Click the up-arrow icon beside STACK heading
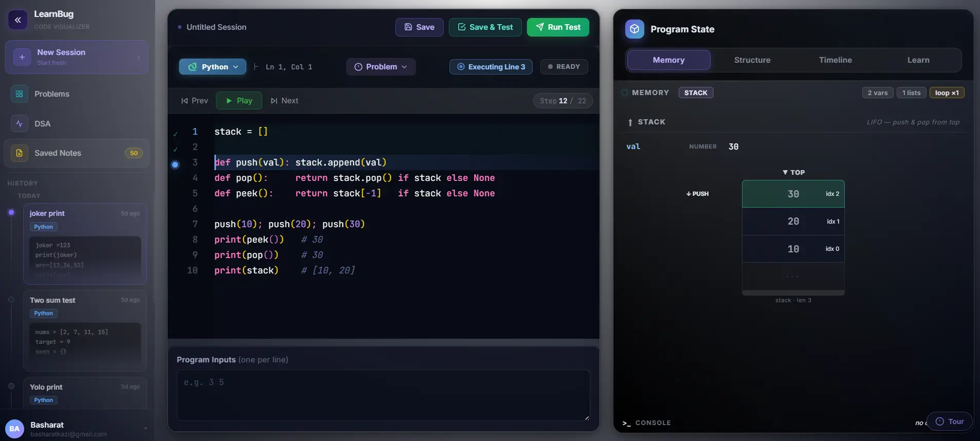 point(630,122)
